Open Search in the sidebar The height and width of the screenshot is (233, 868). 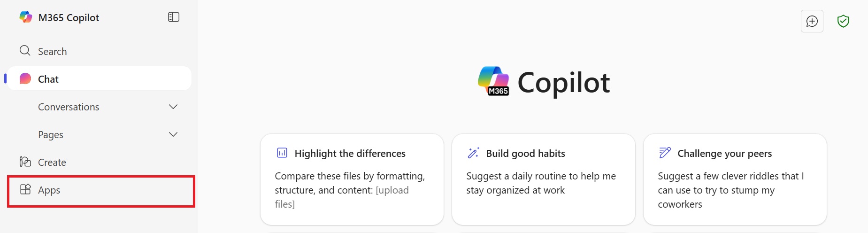53,52
